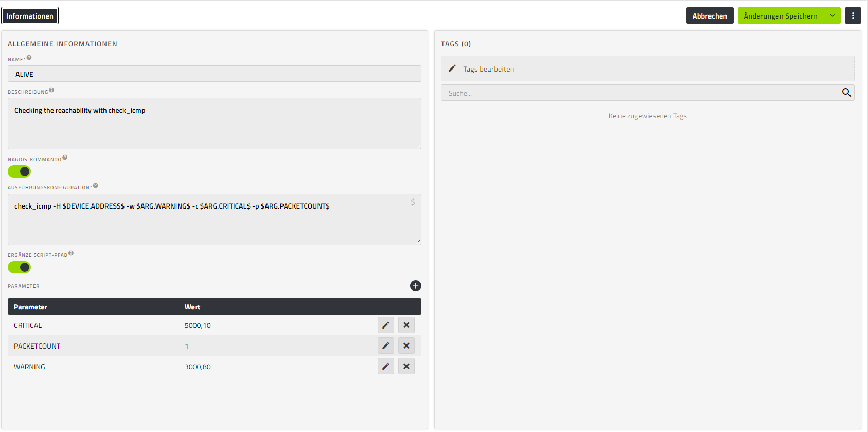Show help for the Name field
868x432 pixels.
tap(29, 58)
